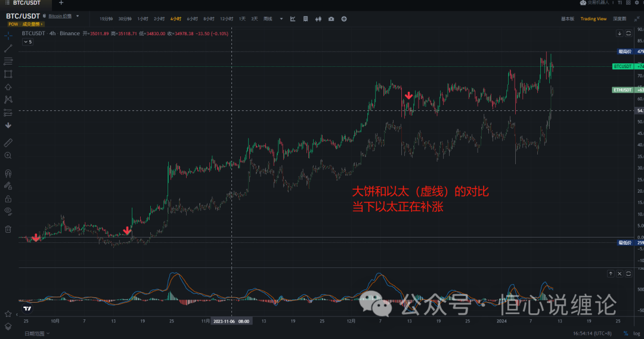The width and height of the screenshot is (644, 339).
Task: Select the XABCD pattern tool
Action: coord(8,100)
